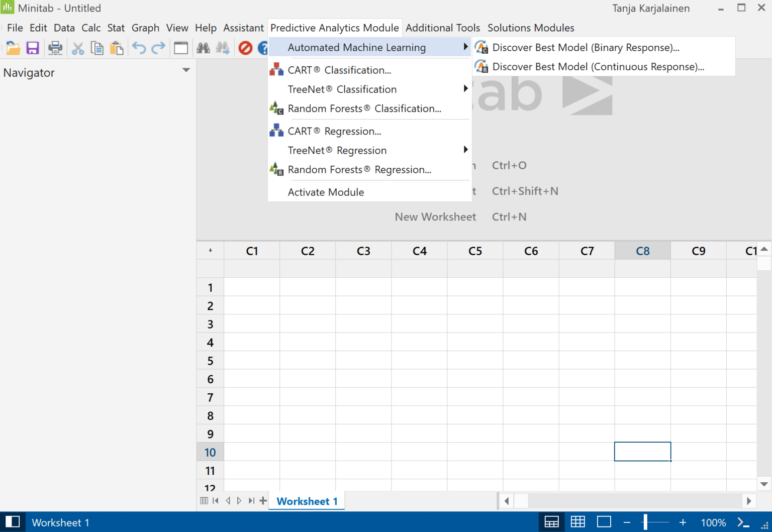Print the worksheet
This screenshot has width=772, height=532.
pos(55,48)
